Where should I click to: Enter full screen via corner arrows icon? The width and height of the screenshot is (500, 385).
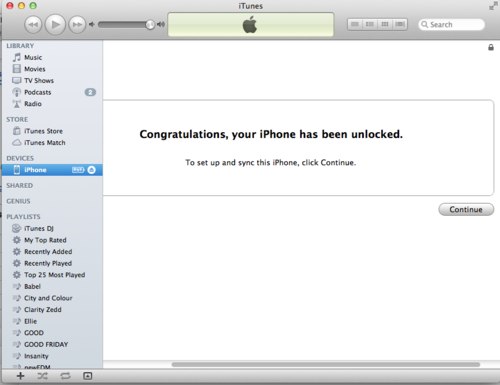pos(493,6)
